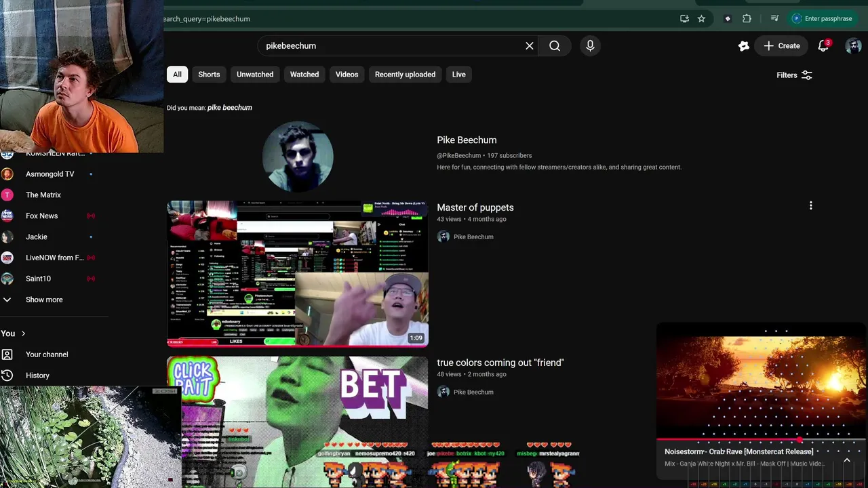Select the All filter chip
This screenshot has height=488, width=868.
pos(177,75)
